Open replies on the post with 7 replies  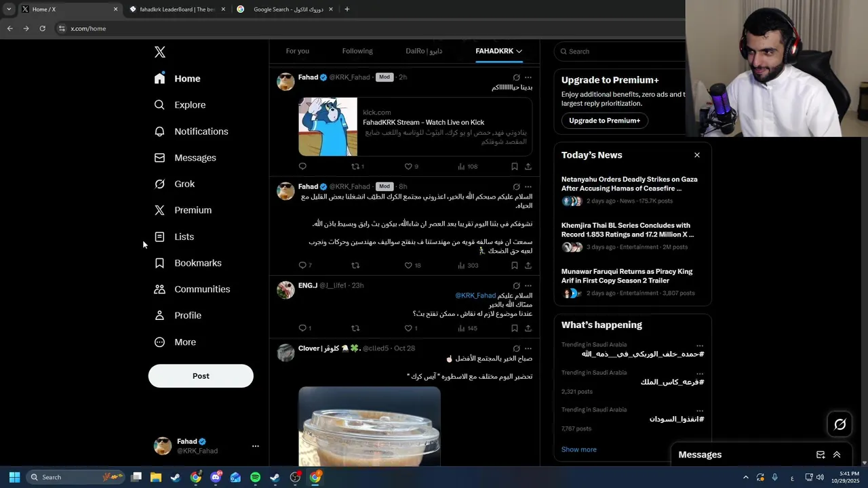305,266
